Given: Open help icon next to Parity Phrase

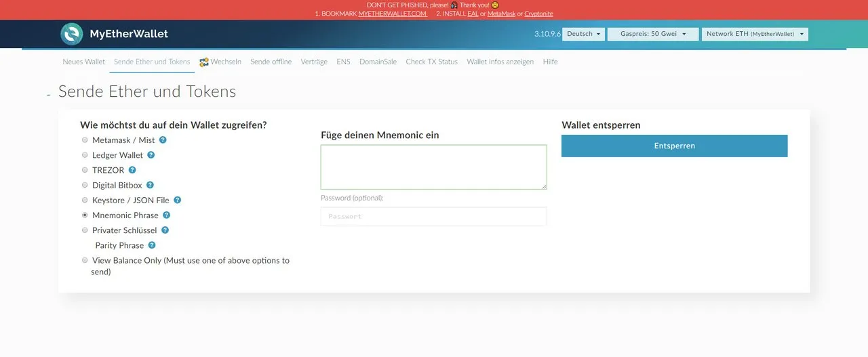Looking at the screenshot, I should pyautogui.click(x=152, y=245).
